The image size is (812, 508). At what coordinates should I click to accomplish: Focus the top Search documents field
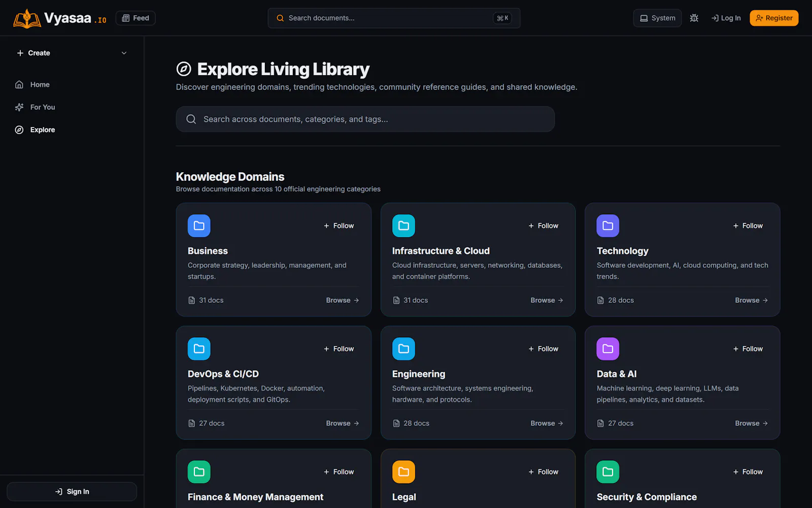(x=394, y=18)
